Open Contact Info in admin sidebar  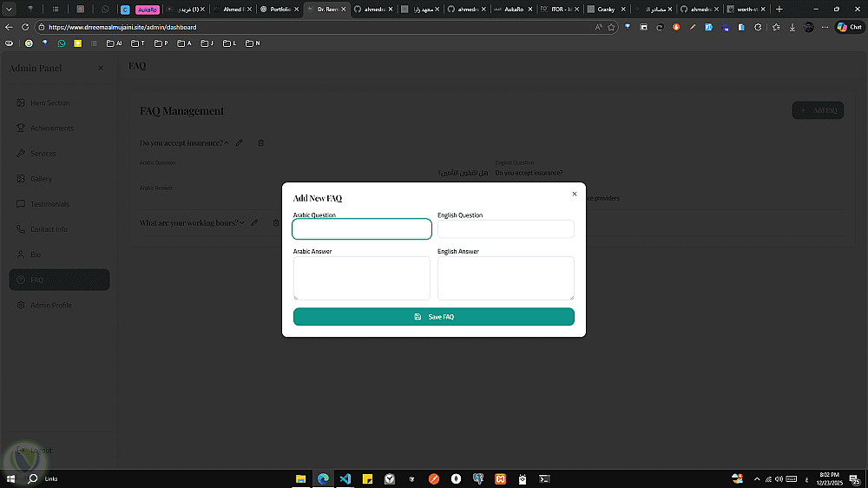click(x=59, y=229)
